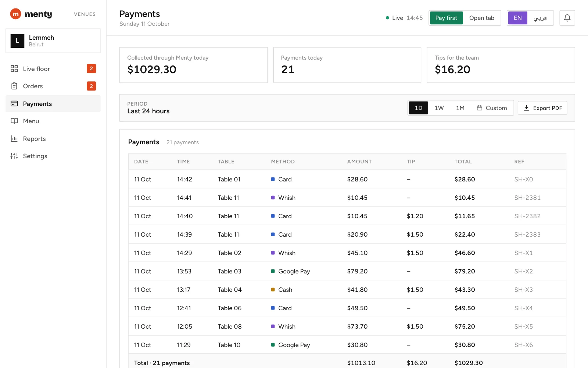
Task: Click the Orders clipboard icon
Action: (x=14, y=86)
